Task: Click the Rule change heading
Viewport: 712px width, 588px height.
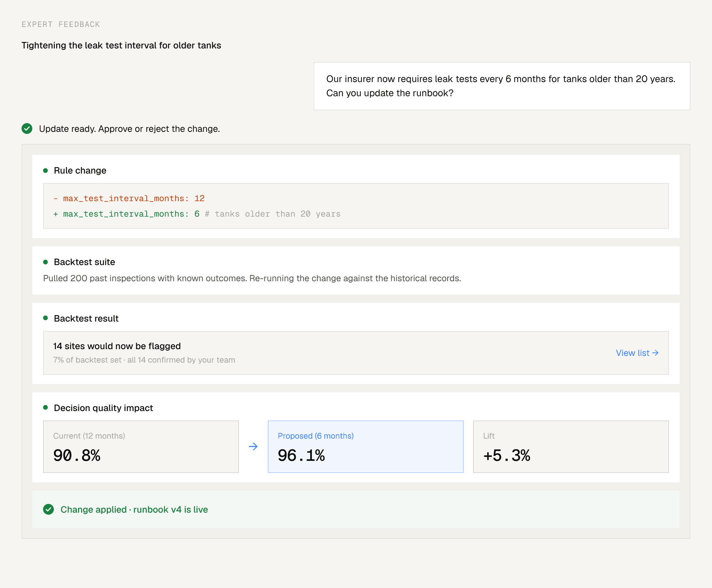Action: click(80, 170)
